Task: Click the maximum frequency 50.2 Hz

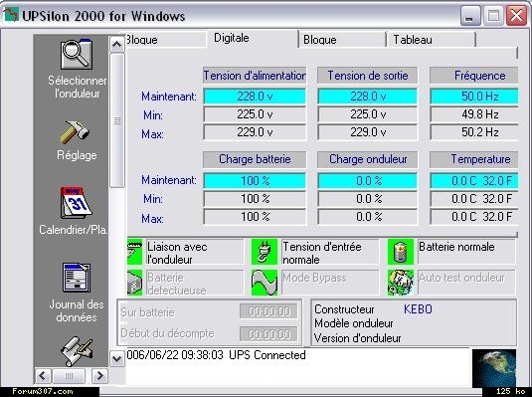Action: (x=474, y=132)
